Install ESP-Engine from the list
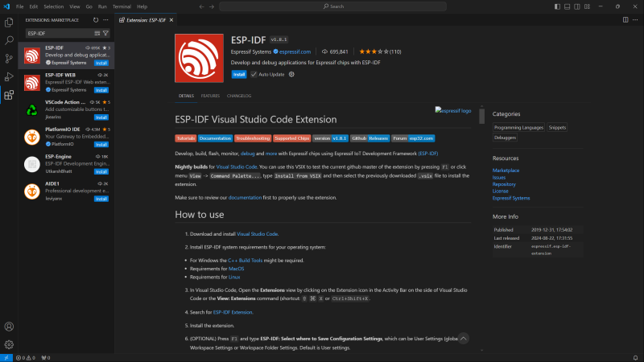This screenshot has width=644, height=362. pyautogui.click(x=101, y=171)
